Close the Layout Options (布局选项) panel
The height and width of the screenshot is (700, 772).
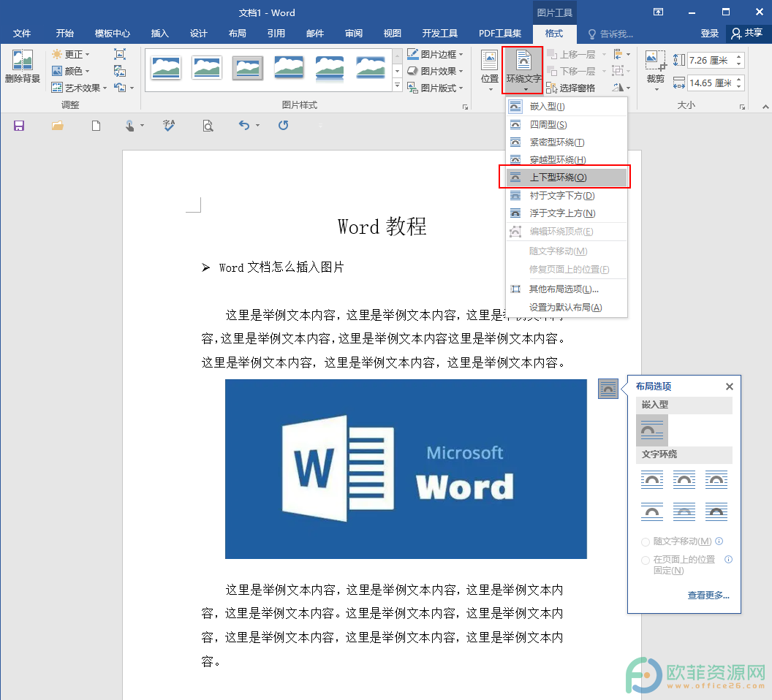(729, 387)
